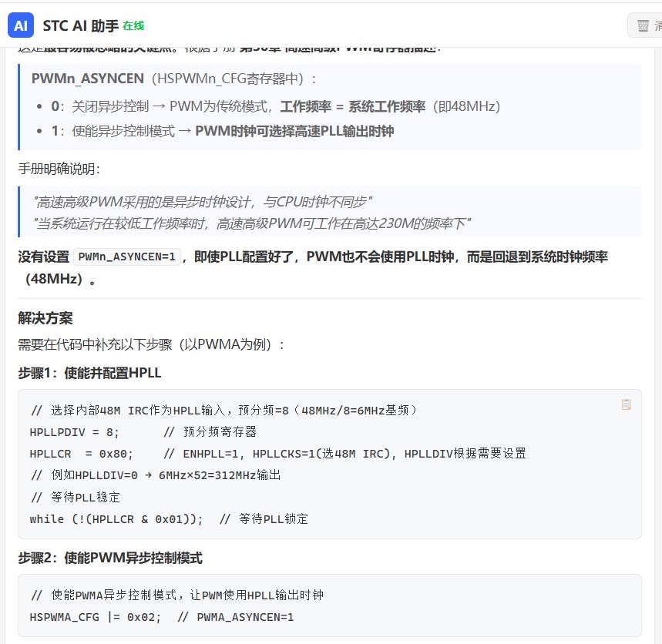This screenshot has height=644, width=662.
Task: Click the inline code PWMn_ASYNCEN=1
Action: click(127, 257)
